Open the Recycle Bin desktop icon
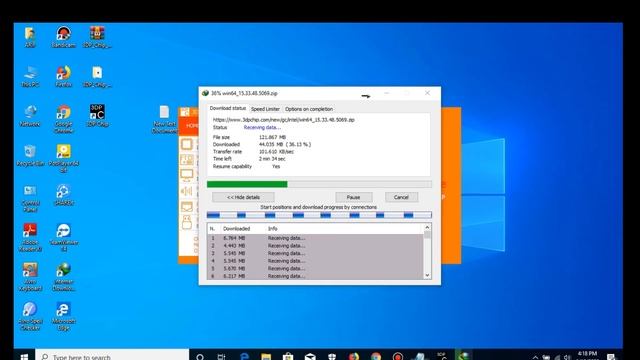Image resolution: width=640 pixels, height=360 pixels. coord(30,155)
